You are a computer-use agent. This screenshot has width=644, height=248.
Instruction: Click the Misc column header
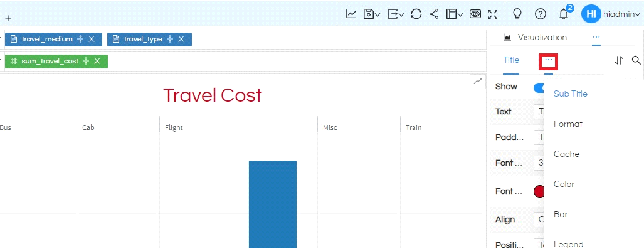click(x=330, y=127)
